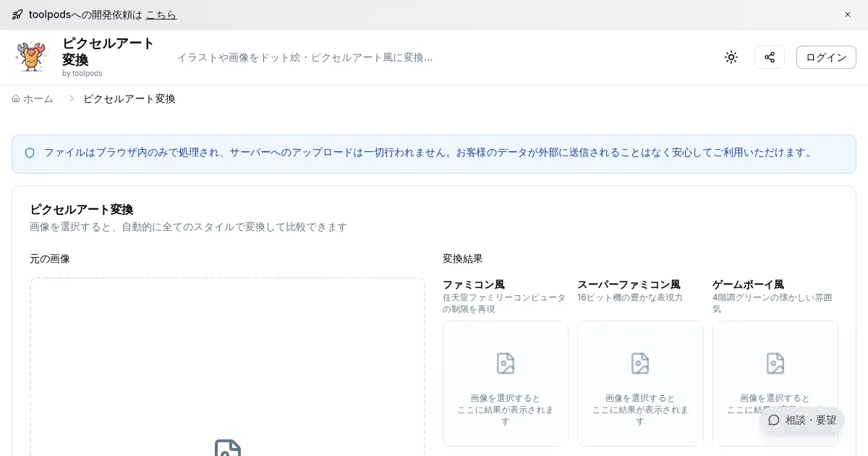Image resolution: width=868 pixels, height=456 pixels.
Task: Click the breadcrumb chevron separator
Action: 71,98
